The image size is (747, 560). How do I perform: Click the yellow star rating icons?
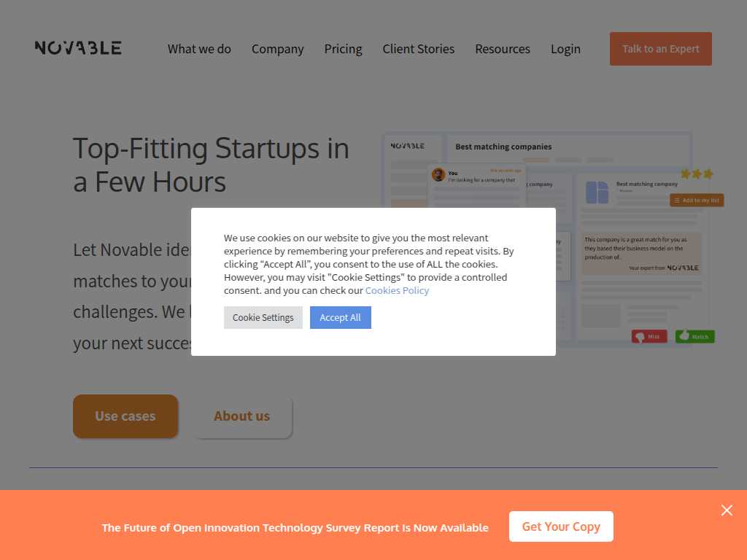tap(697, 174)
